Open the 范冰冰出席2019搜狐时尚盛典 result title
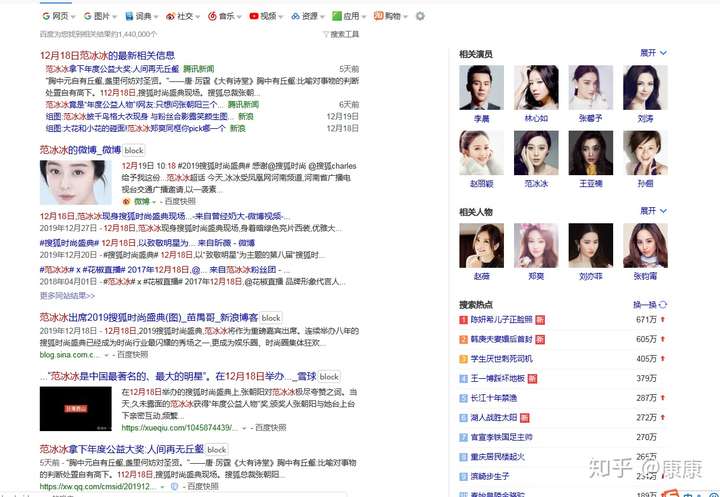Screen dimensions: 720x497 [149, 317]
